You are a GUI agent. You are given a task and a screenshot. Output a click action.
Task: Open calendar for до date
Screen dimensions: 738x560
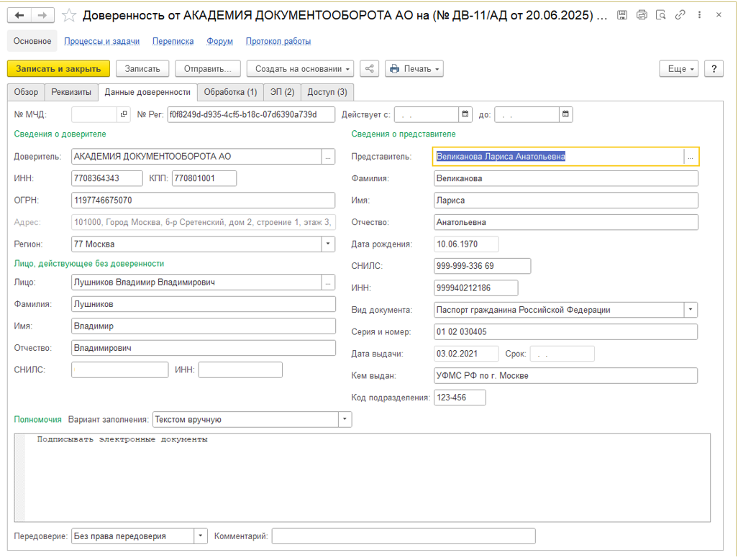pos(566,114)
